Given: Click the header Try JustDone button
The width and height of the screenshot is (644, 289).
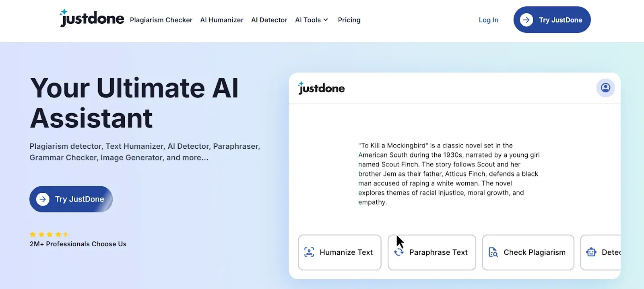Looking at the screenshot, I should [x=552, y=20].
